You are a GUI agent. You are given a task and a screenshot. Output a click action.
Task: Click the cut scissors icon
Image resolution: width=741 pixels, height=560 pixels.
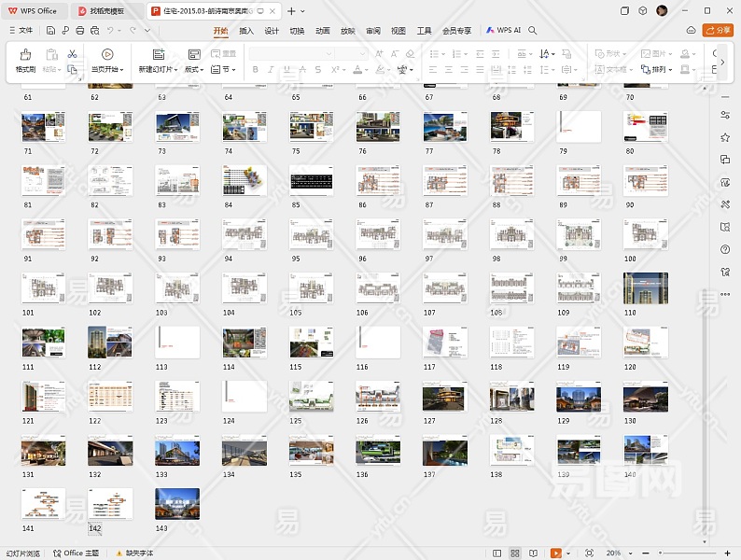(72, 54)
